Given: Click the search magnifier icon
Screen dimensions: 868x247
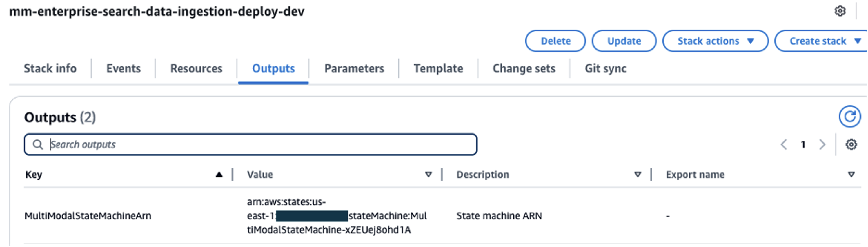Looking at the screenshot, I should (x=38, y=145).
